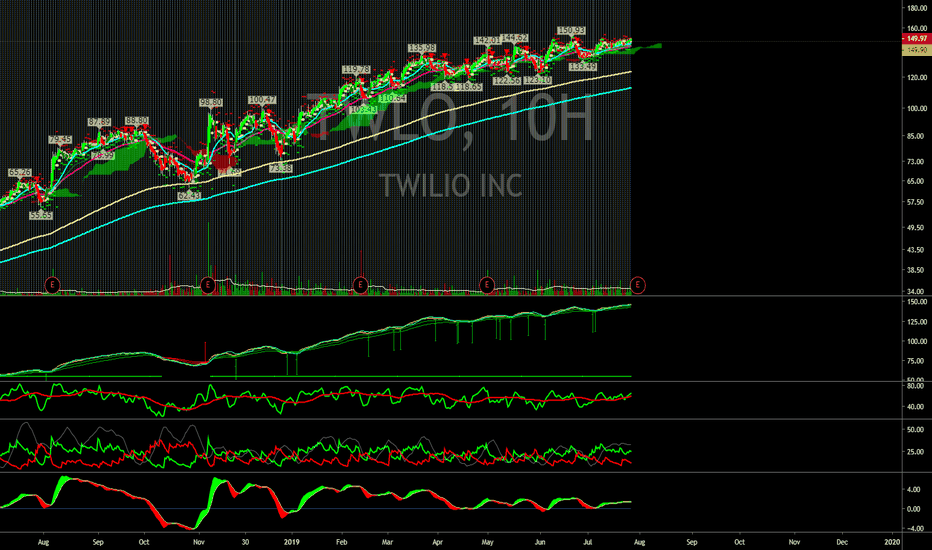Screen dimensions: 932x550
Task: Click the 144.62 pivot price label
Action: [515, 37]
